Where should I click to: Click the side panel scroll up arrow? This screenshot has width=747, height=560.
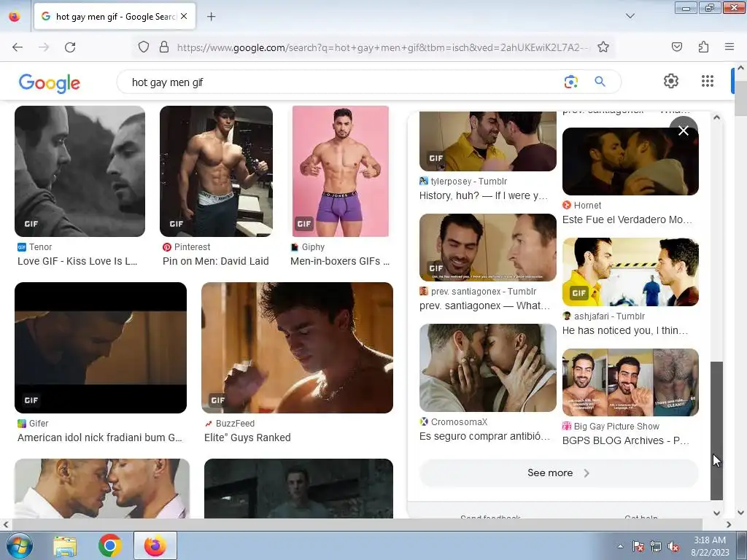click(x=716, y=117)
